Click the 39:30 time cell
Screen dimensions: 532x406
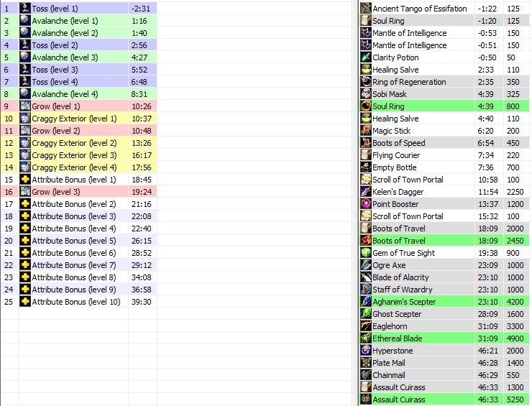(x=142, y=302)
